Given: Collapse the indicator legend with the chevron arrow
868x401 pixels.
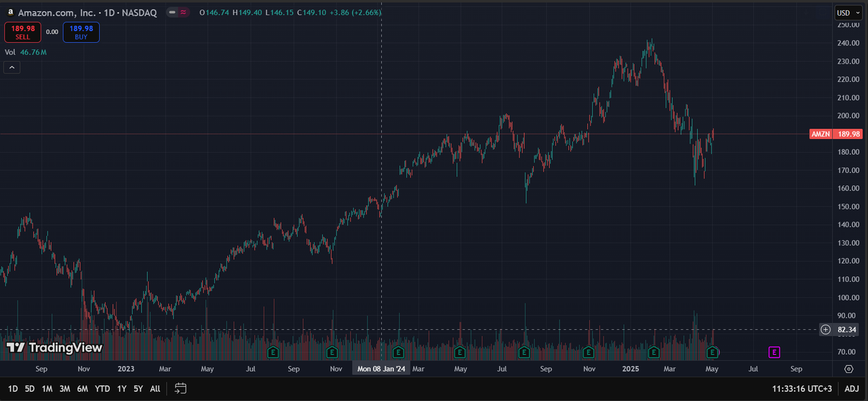Looking at the screenshot, I should pos(12,67).
